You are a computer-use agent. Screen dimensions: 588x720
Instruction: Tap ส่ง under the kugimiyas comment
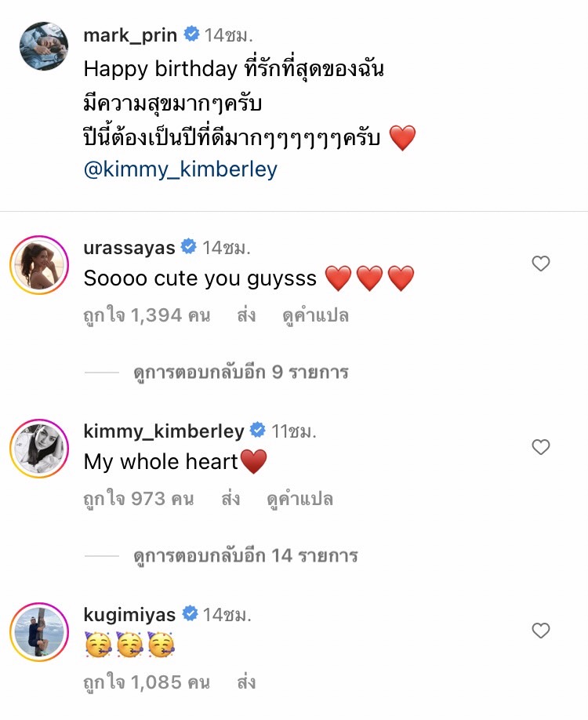tap(246, 682)
